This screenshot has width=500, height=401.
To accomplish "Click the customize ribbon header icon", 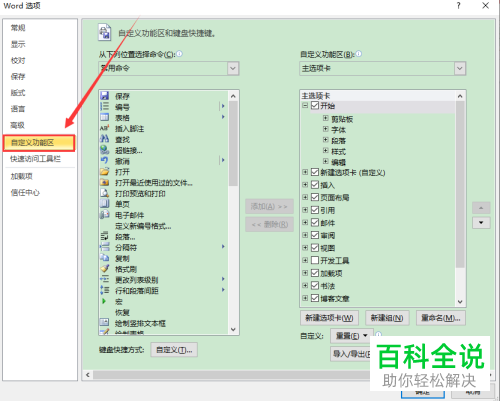I will point(105,32).
